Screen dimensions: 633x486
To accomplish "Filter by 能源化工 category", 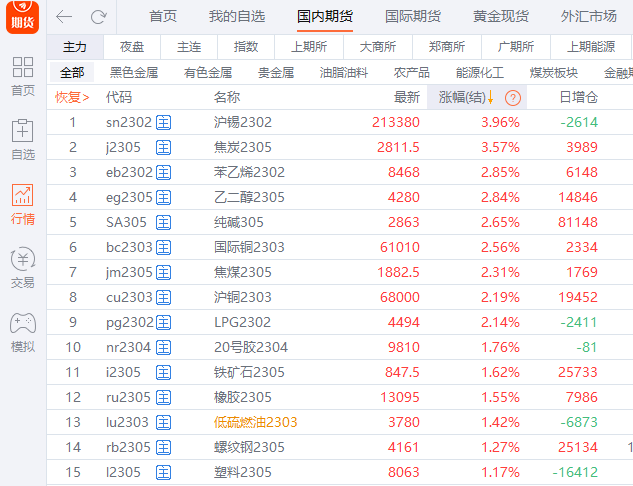I will (x=479, y=72).
